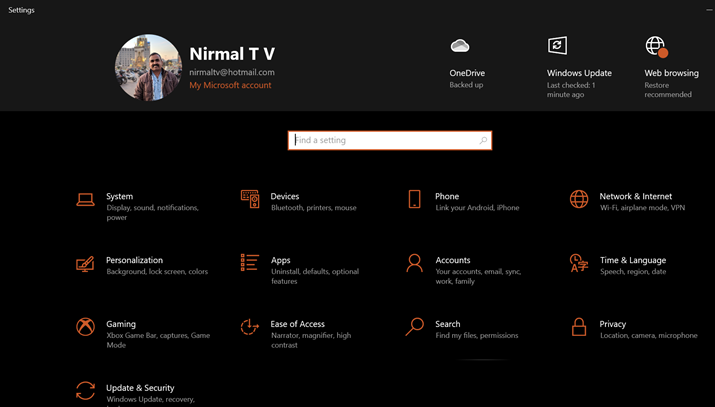The height and width of the screenshot is (407, 715).
Task: Select the Apps list icon
Action: [x=250, y=263]
